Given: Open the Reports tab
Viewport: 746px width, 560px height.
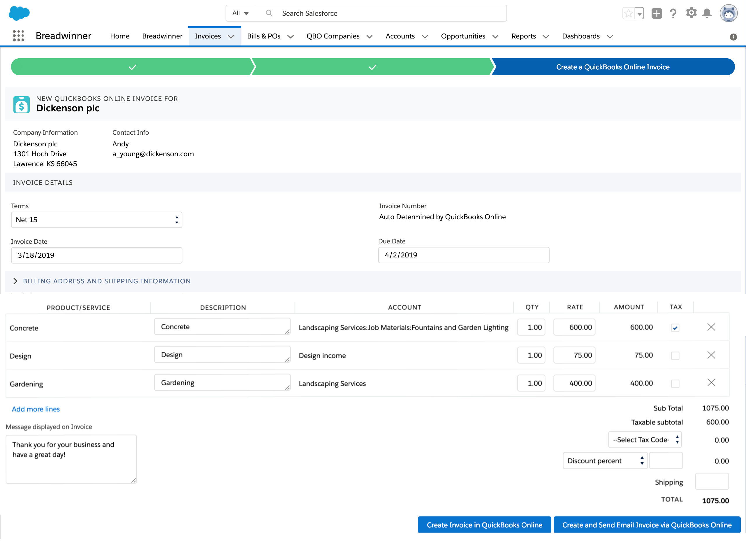Looking at the screenshot, I should point(523,36).
